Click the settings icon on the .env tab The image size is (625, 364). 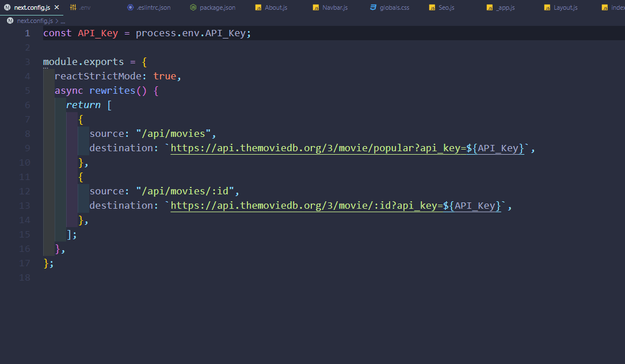tap(73, 7)
